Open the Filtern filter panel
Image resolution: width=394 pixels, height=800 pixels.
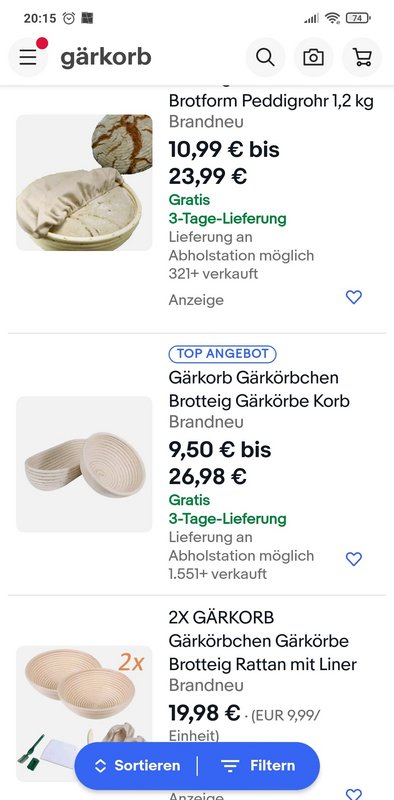coord(258,765)
